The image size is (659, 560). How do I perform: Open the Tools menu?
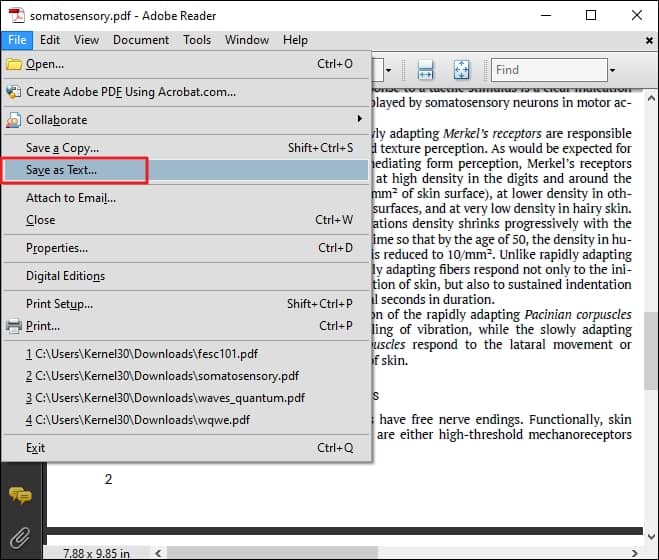[197, 40]
